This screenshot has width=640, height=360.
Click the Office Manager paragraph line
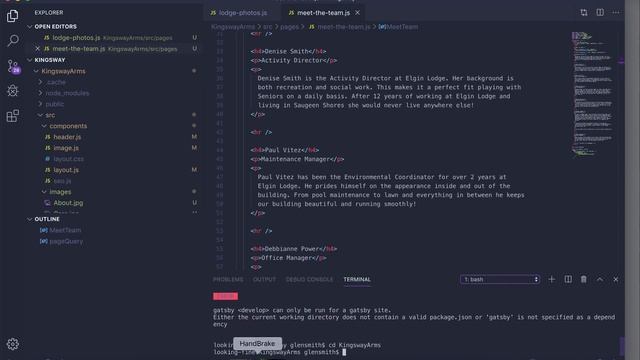[289, 258]
